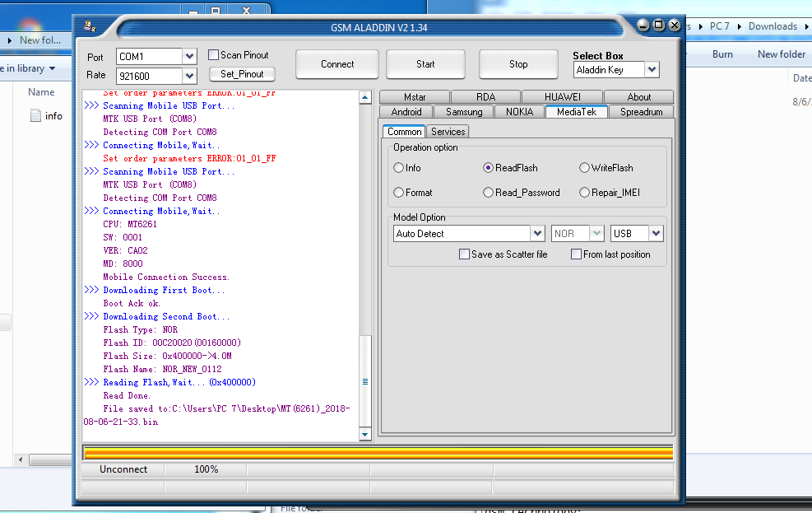Maximize the GSM Aladdin window
This screenshot has width=812, height=513.
[x=659, y=25]
